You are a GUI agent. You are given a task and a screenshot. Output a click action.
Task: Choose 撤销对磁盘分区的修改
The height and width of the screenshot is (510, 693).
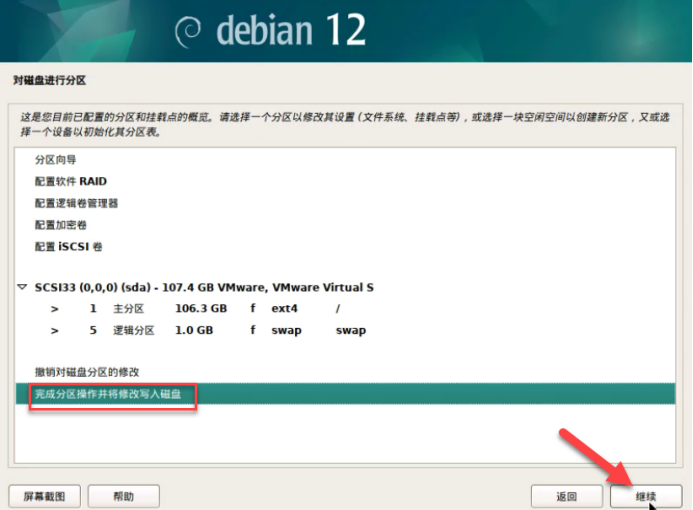pos(87,372)
